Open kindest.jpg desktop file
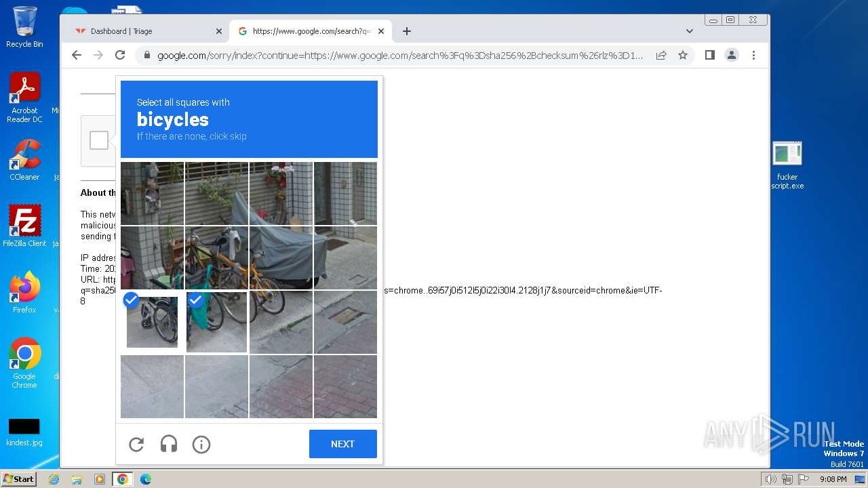868x488 pixels. 24,432
